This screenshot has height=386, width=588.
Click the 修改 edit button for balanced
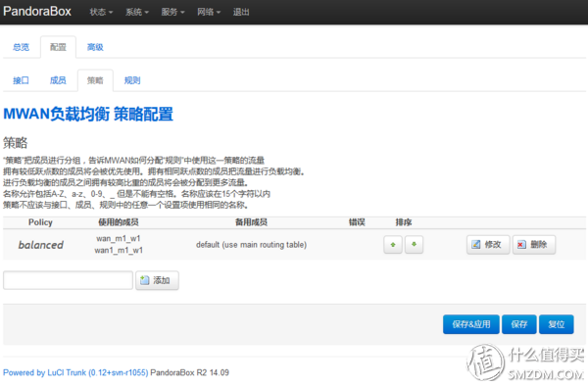[488, 245]
